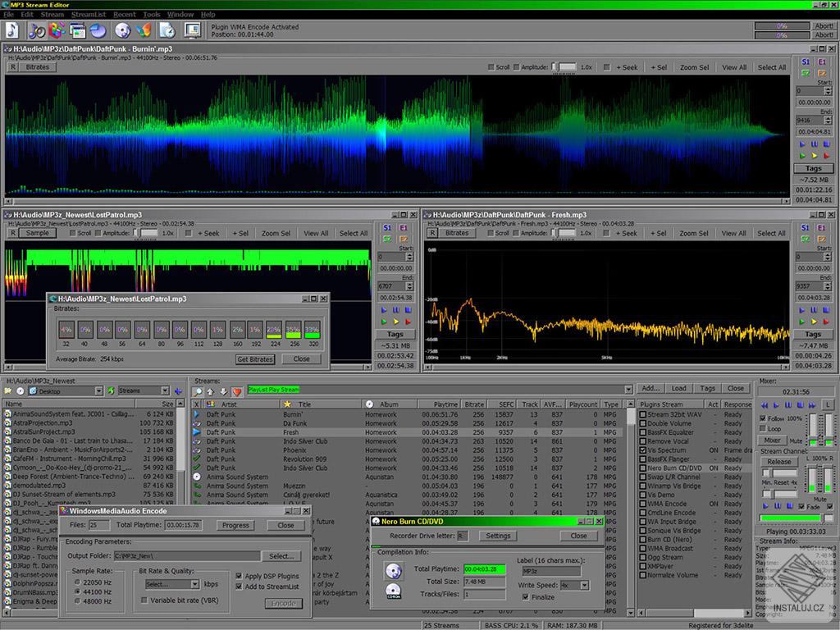Click the Get Bitrates button
Viewport: 840px width, 630px height.
click(x=255, y=359)
